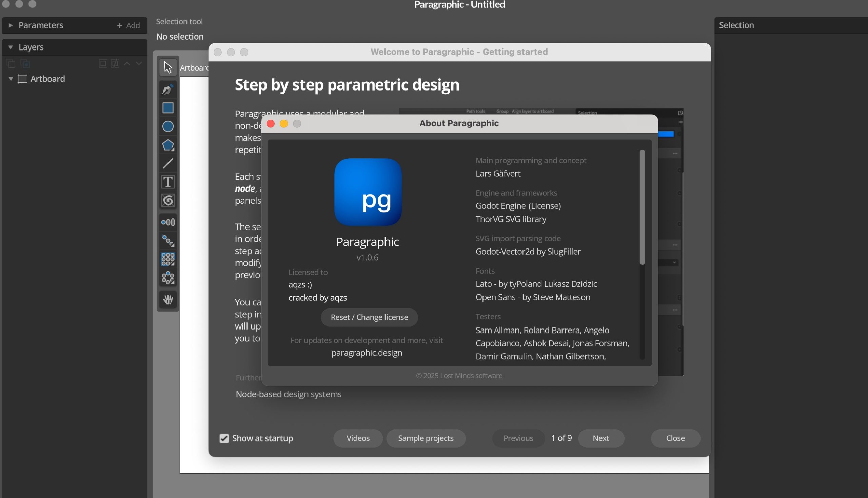Image resolution: width=868 pixels, height=498 pixels.
Task: Open Godot Engine (License) link
Action: [518, 206]
